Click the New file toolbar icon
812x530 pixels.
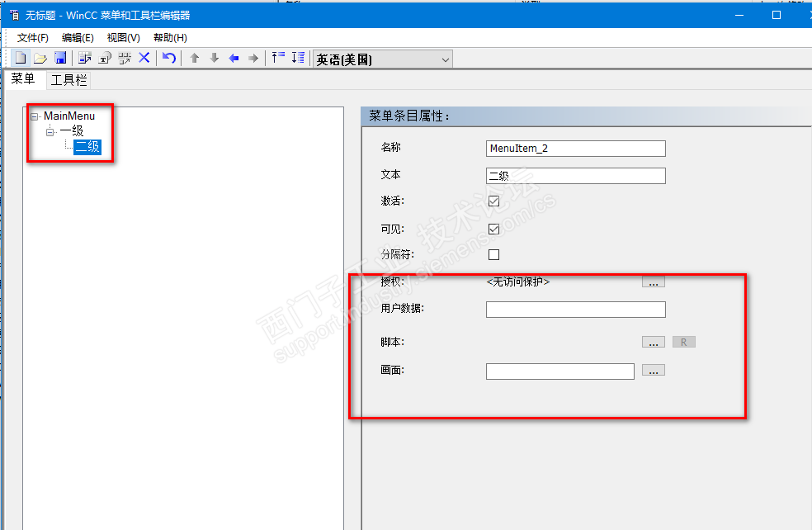tap(21, 58)
